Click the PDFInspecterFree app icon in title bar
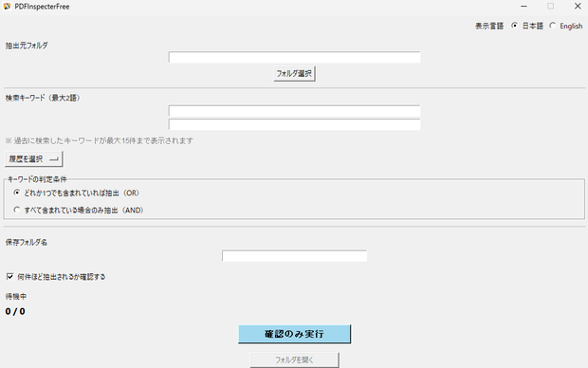This screenshot has width=588, height=368. coord(7,7)
